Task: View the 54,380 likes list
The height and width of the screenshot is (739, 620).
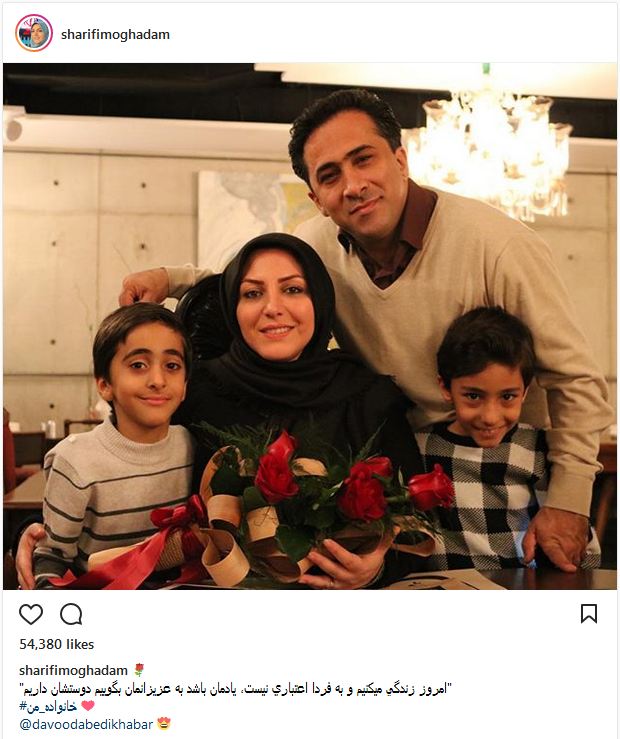Action: [x=57, y=644]
